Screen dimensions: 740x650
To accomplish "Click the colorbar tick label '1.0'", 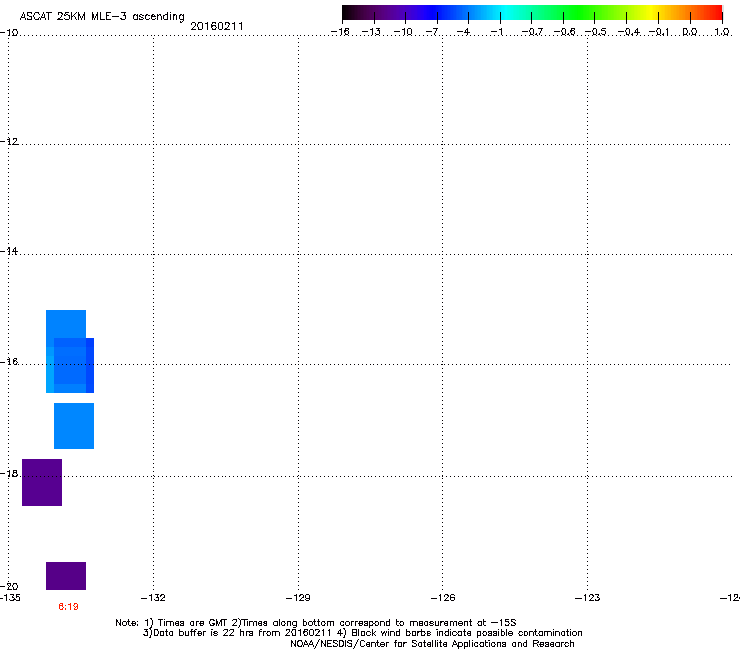I will pos(722,32).
